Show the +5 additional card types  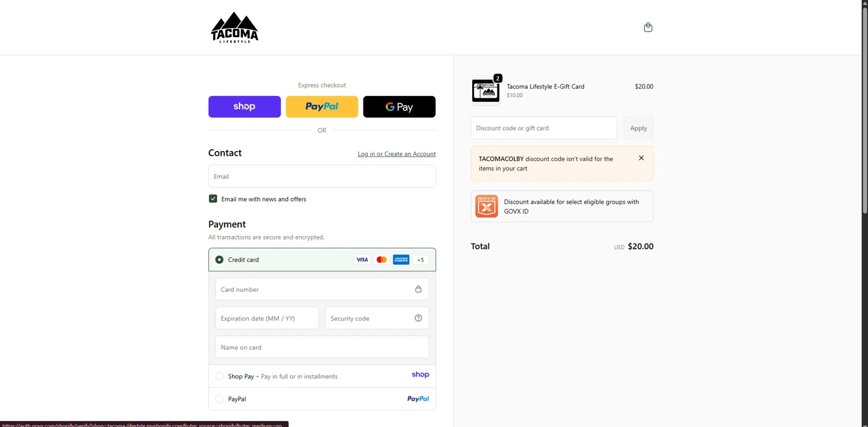tap(421, 260)
